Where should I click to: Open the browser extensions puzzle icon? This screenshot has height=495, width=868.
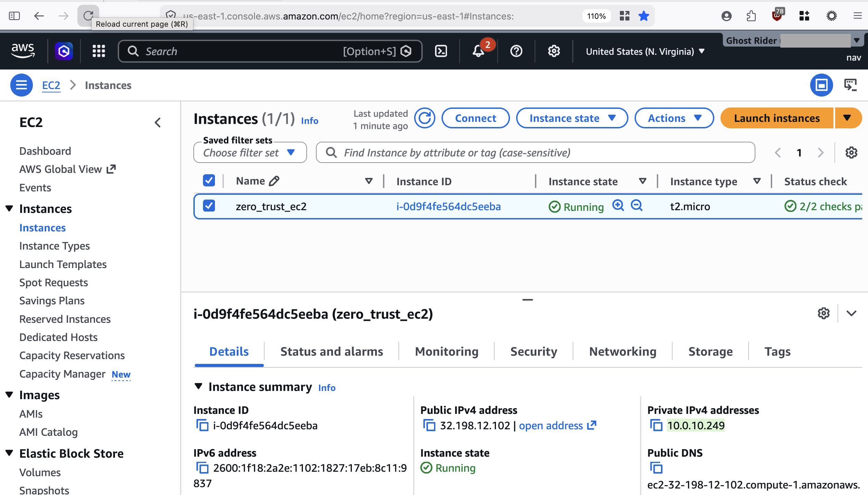point(751,16)
